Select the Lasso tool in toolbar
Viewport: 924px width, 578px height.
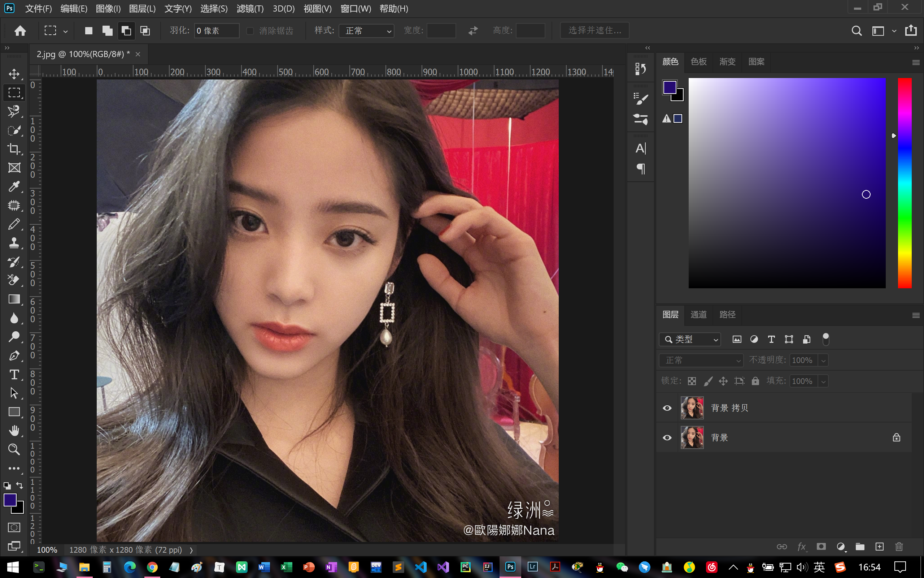(14, 111)
